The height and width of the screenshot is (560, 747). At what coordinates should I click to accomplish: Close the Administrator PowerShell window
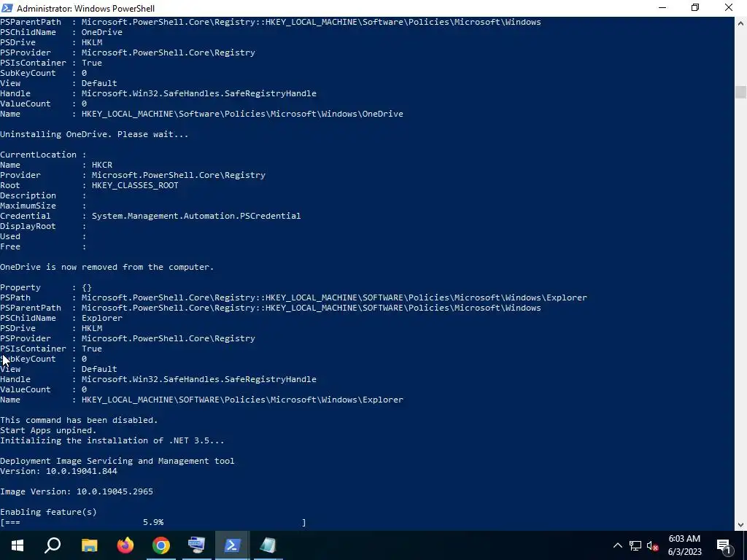[x=729, y=8]
